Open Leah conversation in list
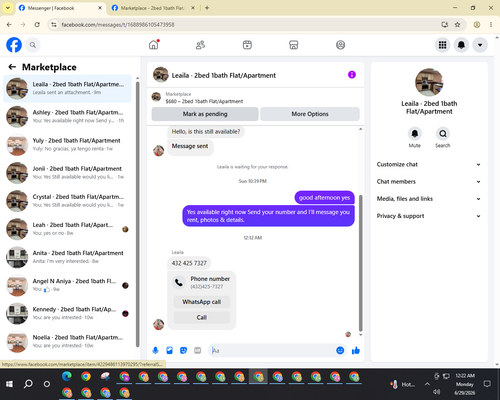The height and width of the screenshot is (400, 500). 67,229
